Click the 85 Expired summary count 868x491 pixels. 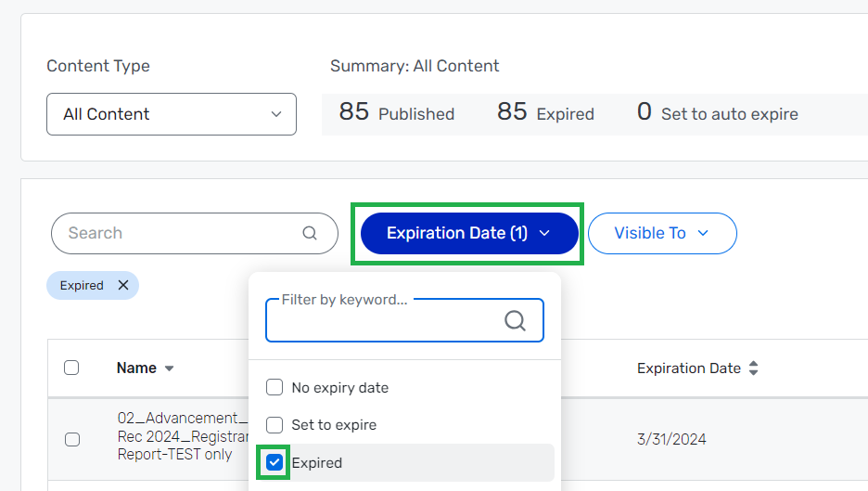[545, 112]
